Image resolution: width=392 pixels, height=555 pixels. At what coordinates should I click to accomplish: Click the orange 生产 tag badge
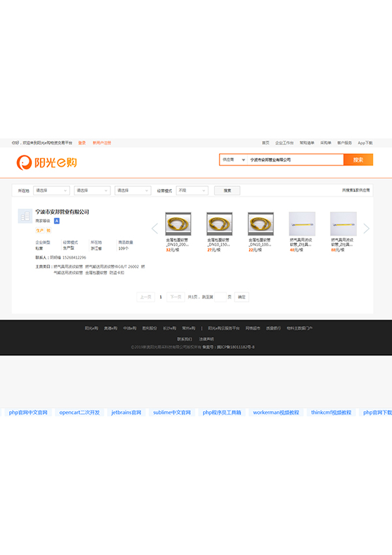point(40,230)
